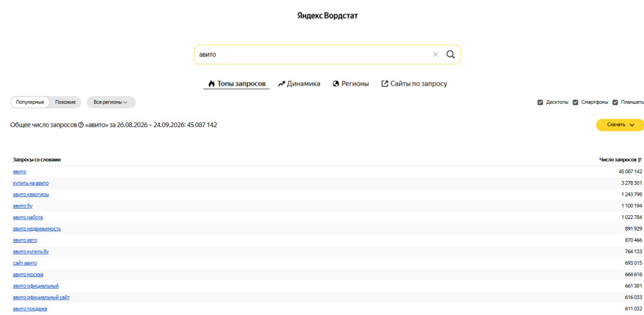Switch to the Сайты по запросу tab
This screenshot has width=644, height=315.
(x=414, y=84)
